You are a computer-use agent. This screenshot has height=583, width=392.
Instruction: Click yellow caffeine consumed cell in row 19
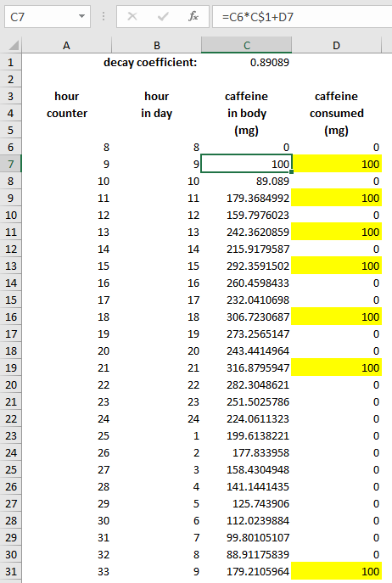[337, 367]
